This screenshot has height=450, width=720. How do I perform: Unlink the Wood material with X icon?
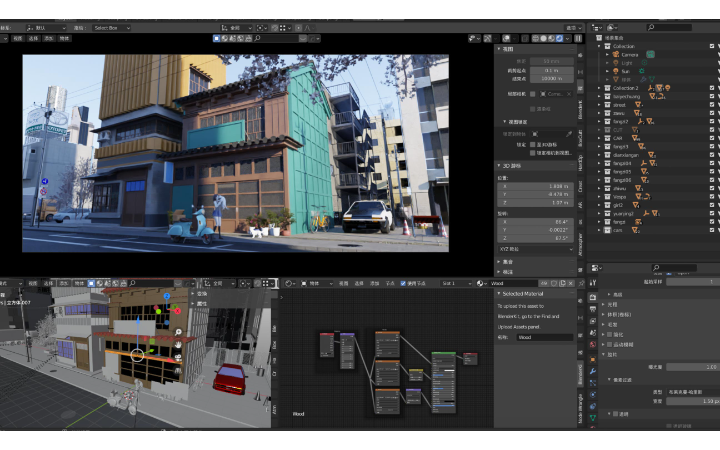tap(571, 283)
